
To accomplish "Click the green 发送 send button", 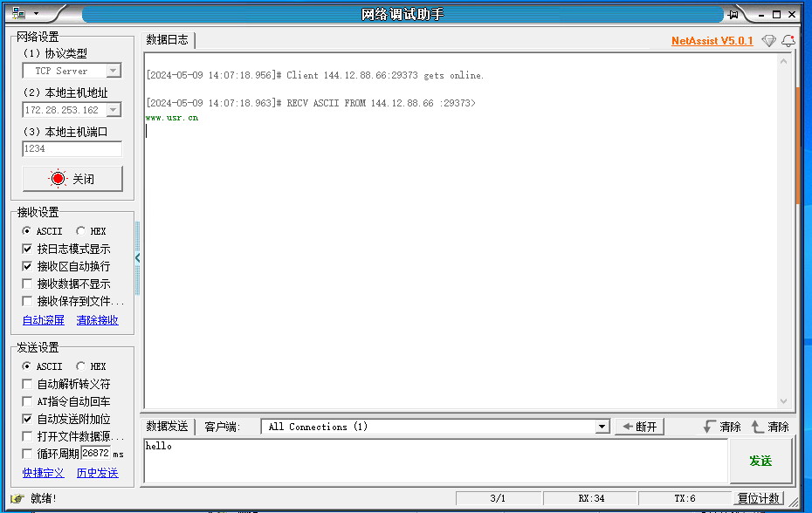I will pyautogui.click(x=760, y=461).
